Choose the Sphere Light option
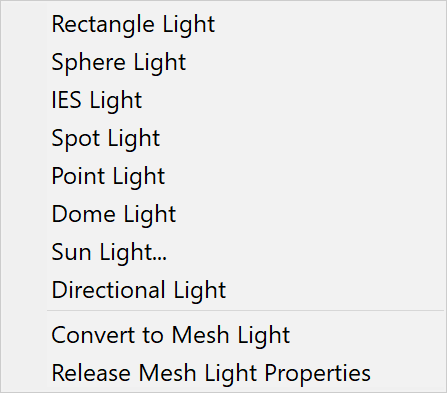447x393 pixels. coord(223,62)
